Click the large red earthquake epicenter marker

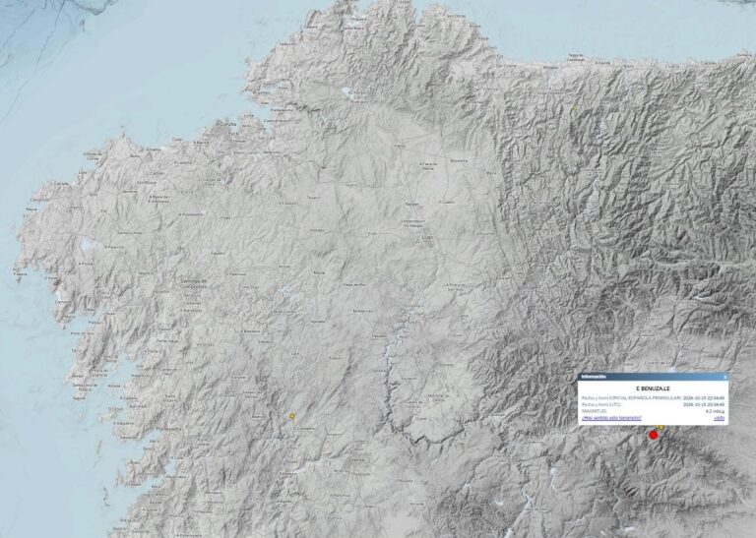click(x=654, y=435)
